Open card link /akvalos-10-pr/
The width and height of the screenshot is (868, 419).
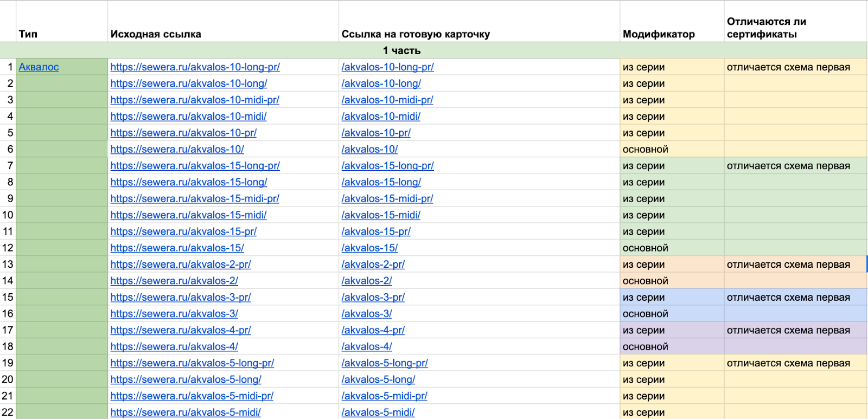(376, 133)
